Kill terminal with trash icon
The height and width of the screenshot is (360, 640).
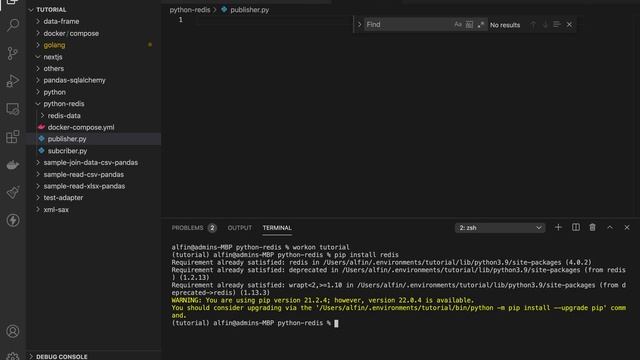pos(592,227)
